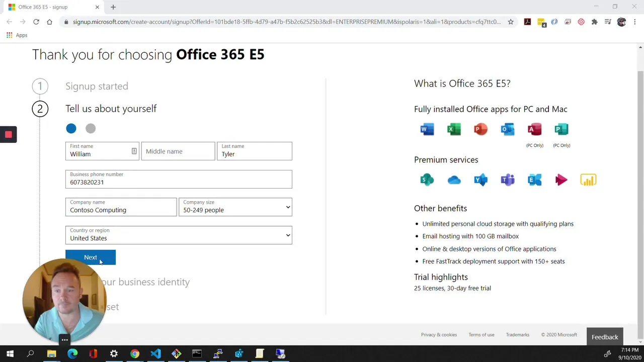Click the Next button
This screenshot has height=362, width=644.
click(91, 257)
